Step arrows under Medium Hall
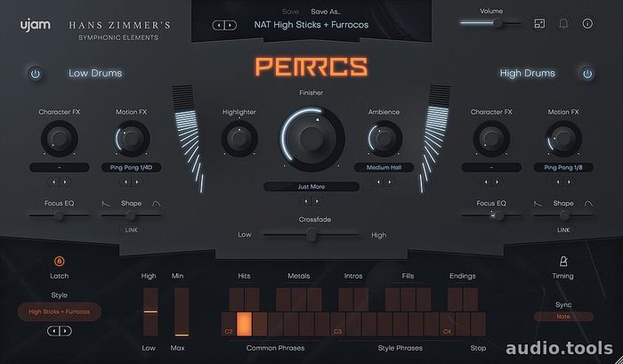 [384, 182]
